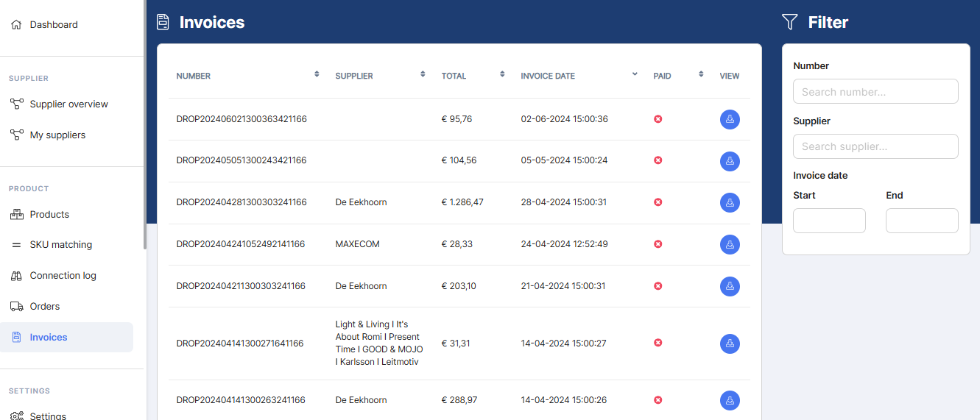Click the Search number input field
The height and width of the screenshot is (420, 980).
(875, 92)
